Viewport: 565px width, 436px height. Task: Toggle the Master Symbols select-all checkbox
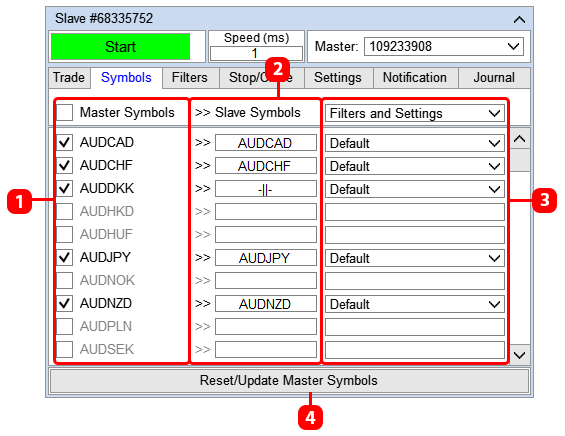click(x=64, y=112)
